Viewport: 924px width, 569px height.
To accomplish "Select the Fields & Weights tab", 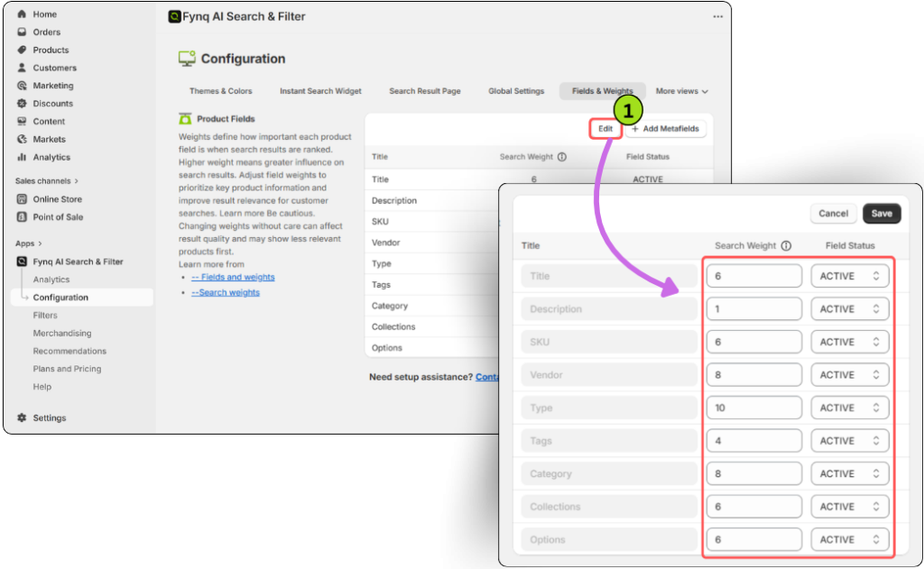I will coord(602,91).
